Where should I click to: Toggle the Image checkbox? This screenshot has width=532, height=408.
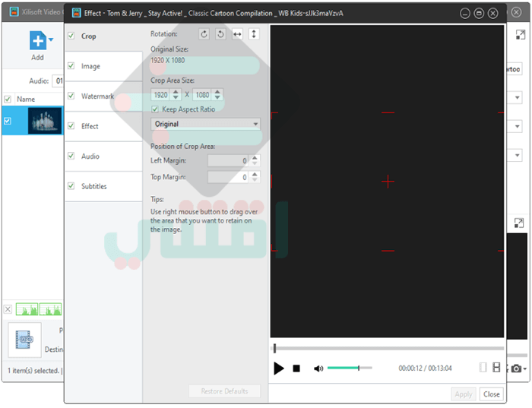(x=71, y=66)
